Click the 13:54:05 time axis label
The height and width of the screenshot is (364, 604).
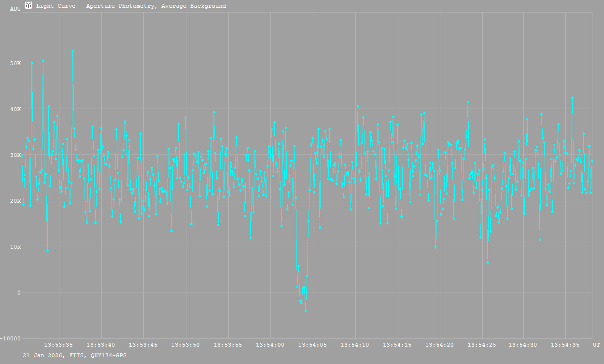pyautogui.click(x=313, y=345)
